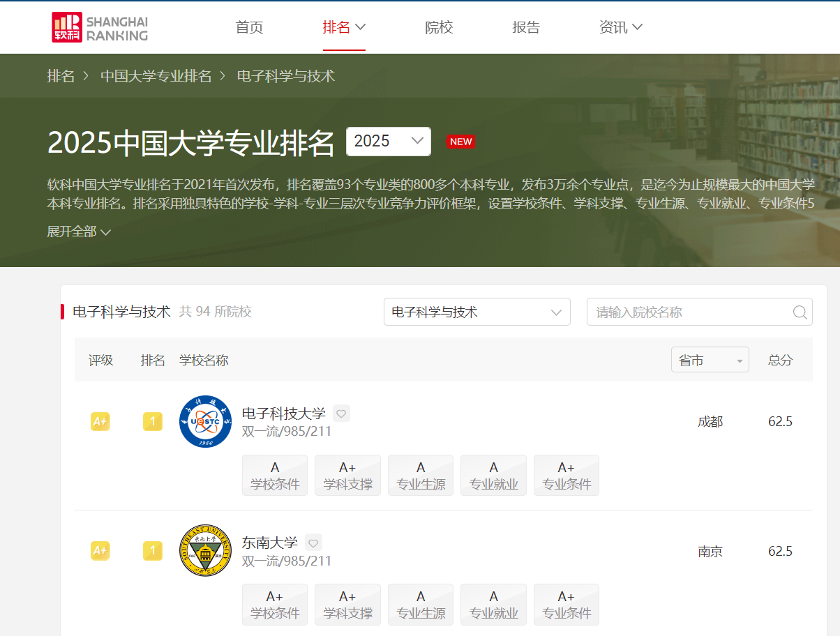Open the 报告 nav item
The image size is (840, 636).
pos(526,27)
